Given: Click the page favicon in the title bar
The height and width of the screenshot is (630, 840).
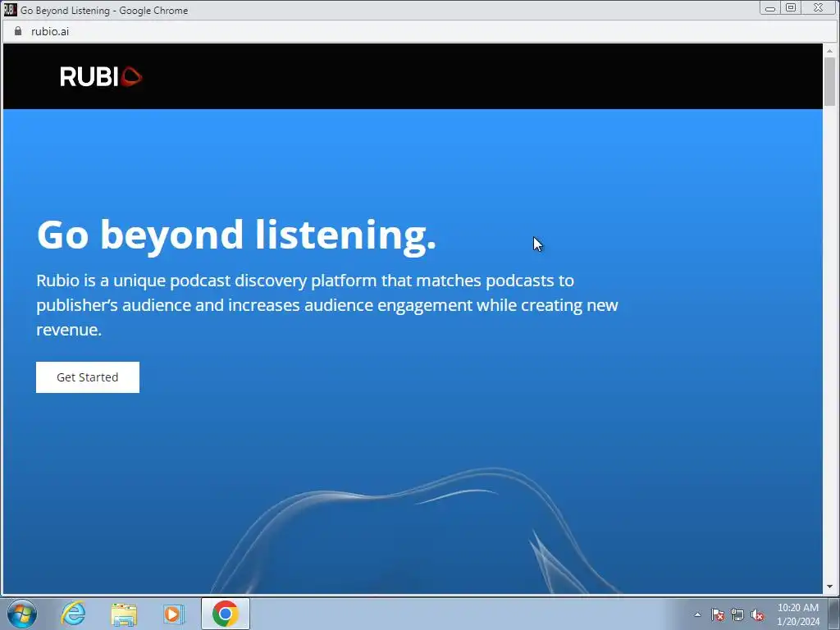Looking at the screenshot, I should point(10,10).
